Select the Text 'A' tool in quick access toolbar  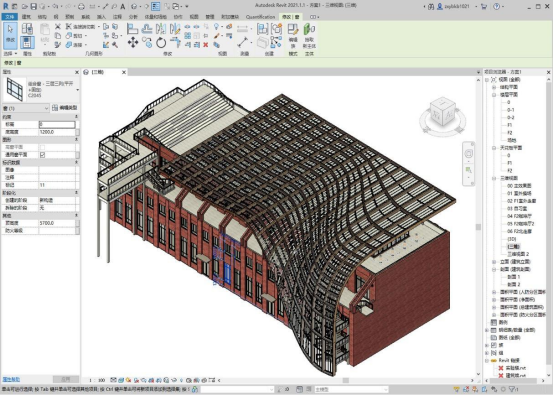(x=123, y=6)
